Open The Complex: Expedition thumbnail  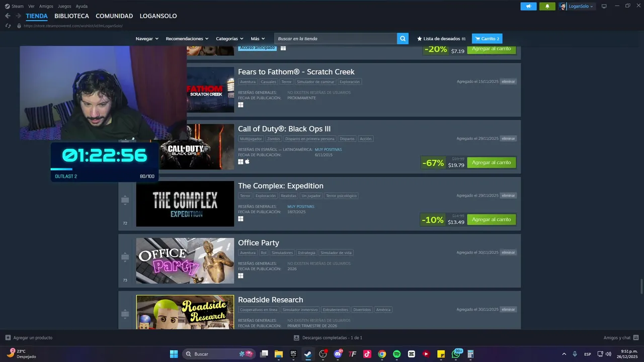point(185,204)
